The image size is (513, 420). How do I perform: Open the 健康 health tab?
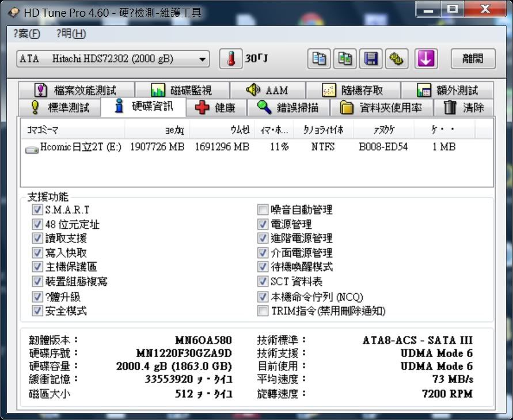coord(216,107)
